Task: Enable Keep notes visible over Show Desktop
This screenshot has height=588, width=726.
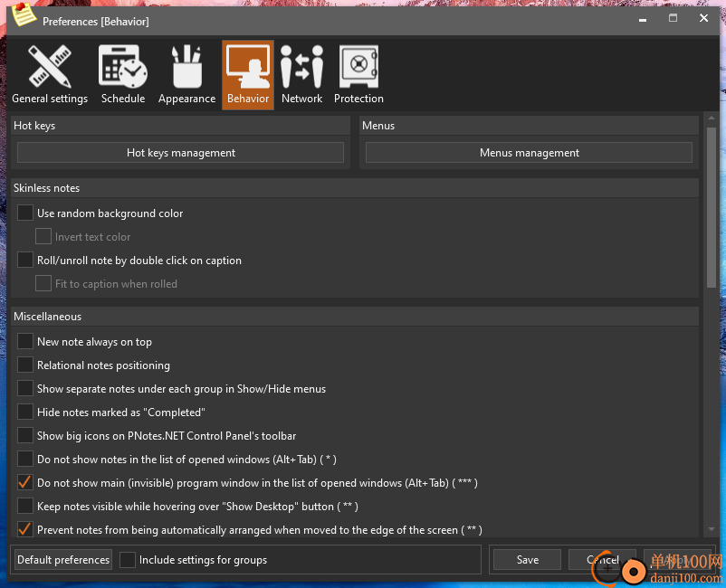Action: coord(25,506)
